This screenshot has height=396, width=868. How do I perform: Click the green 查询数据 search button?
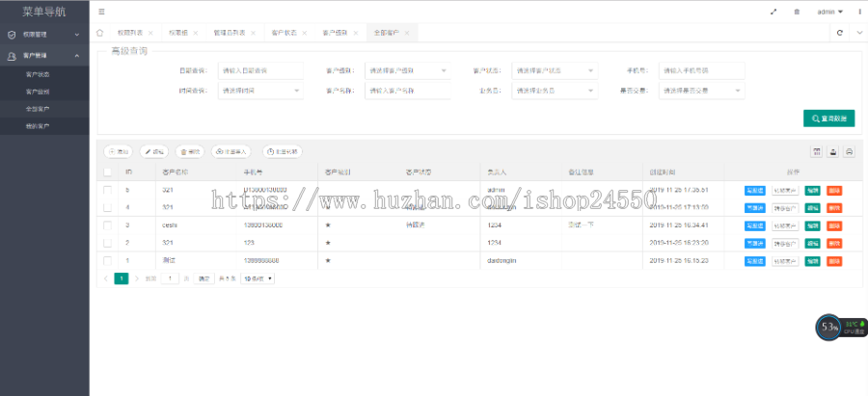tap(828, 119)
